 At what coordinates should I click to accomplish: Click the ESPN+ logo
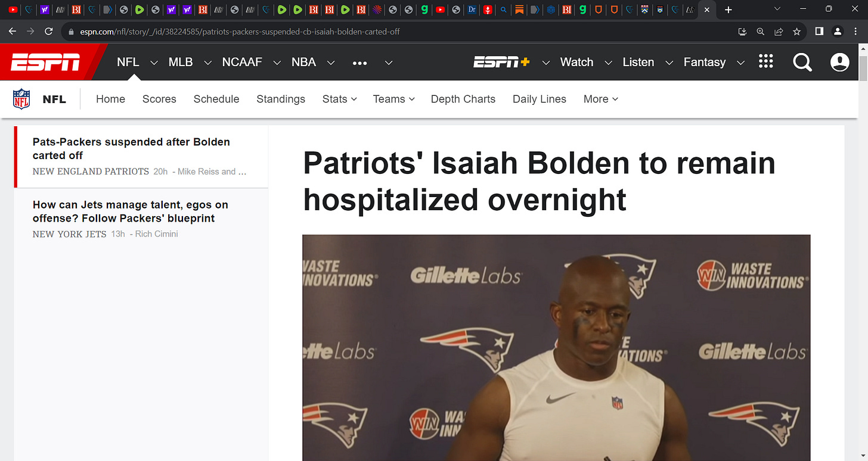point(501,62)
